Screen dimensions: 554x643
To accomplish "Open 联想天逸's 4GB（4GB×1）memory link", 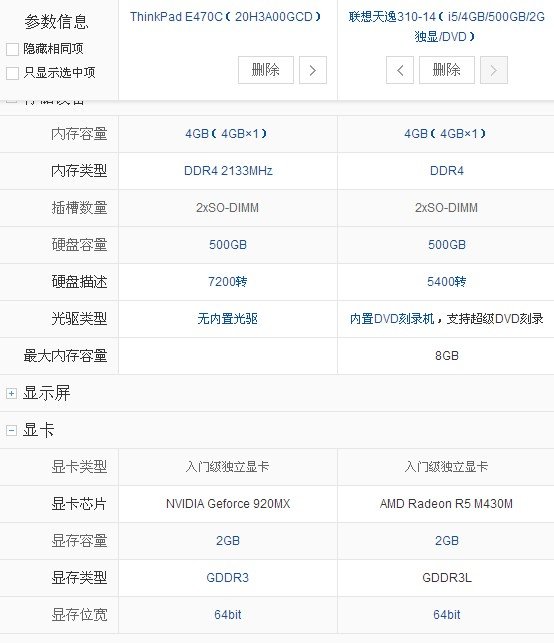I will coord(445,134).
